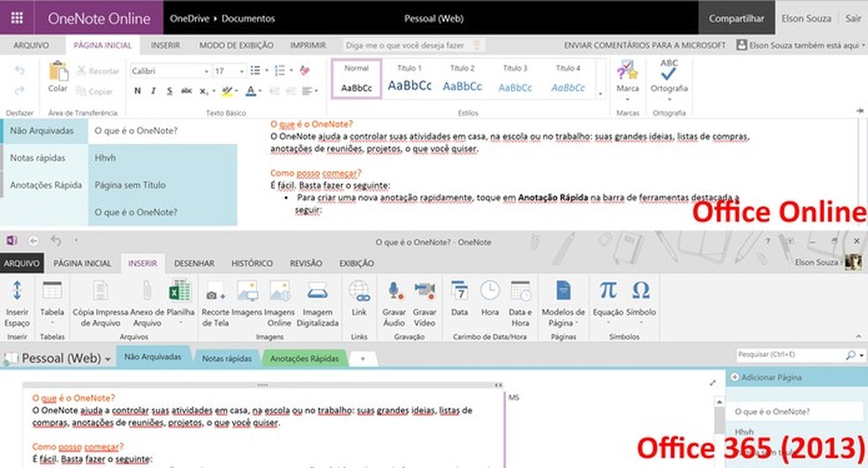Click the Imagens Online icon
The width and height of the screenshot is (868, 468).
pyautogui.click(x=280, y=291)
